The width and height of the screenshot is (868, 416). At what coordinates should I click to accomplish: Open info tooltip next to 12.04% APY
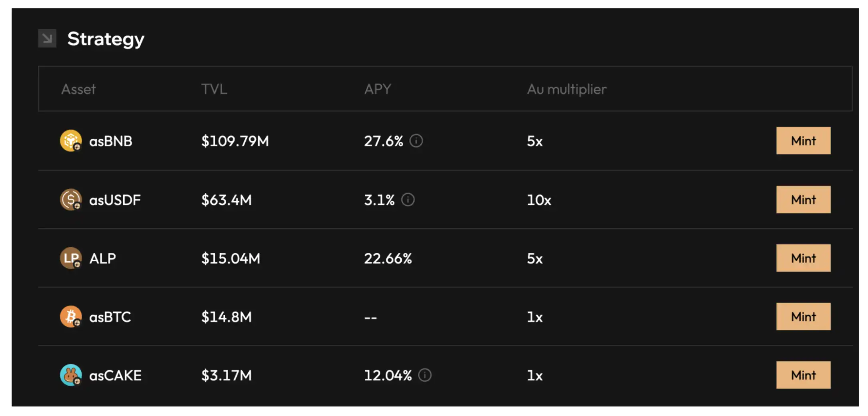pos(425,375)
